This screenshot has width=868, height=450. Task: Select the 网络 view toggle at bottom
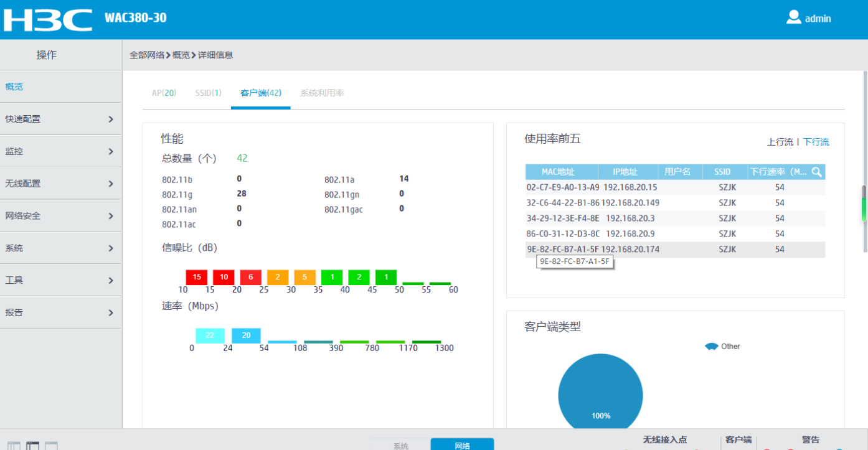(x=462, y=445)
